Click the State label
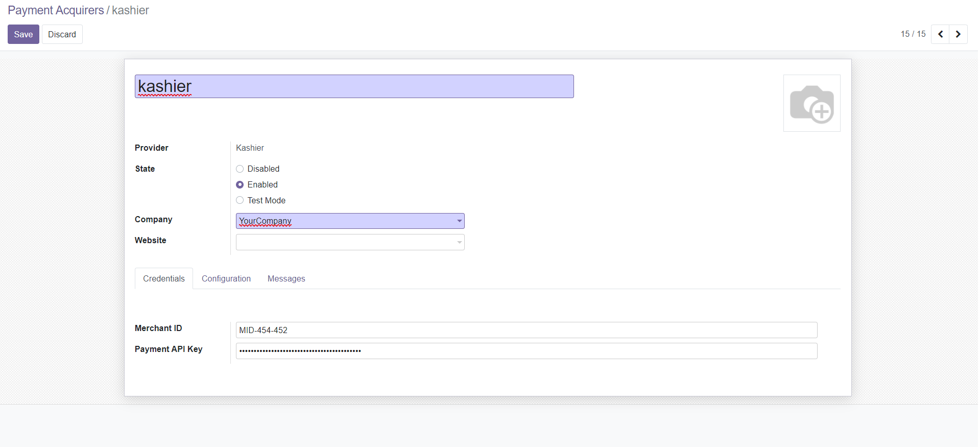This screenshot has height=447, width=980. [x=145, y=169]
